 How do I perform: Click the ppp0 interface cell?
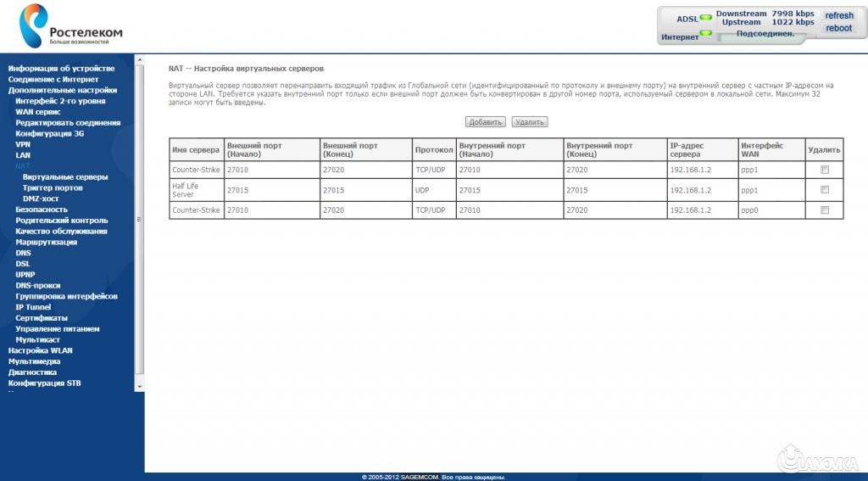[771, 210]
